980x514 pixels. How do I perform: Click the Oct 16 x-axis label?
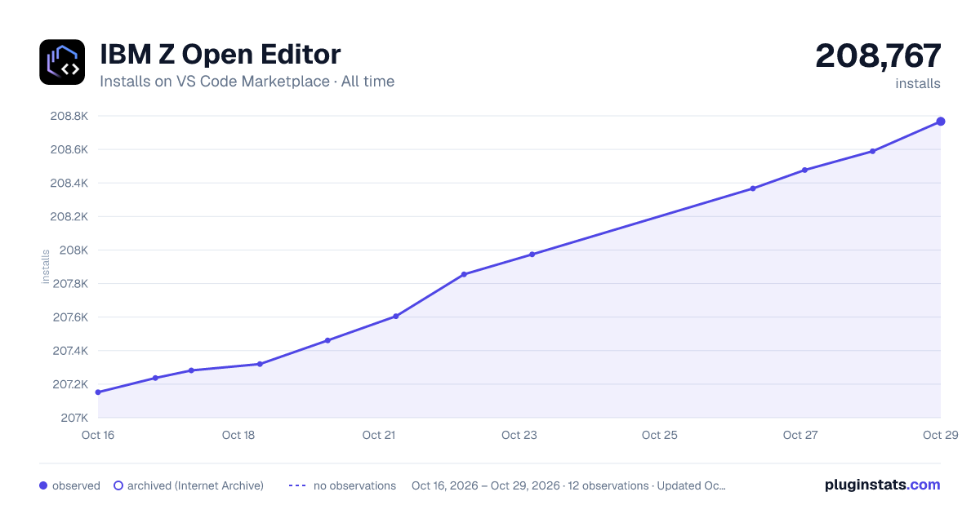tap(98, 435)
